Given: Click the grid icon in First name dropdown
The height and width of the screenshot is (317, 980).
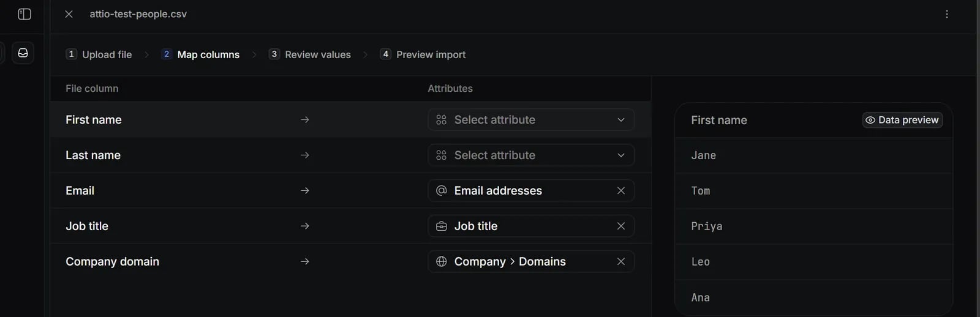Looking at the screenshot, I should (441, 120).
